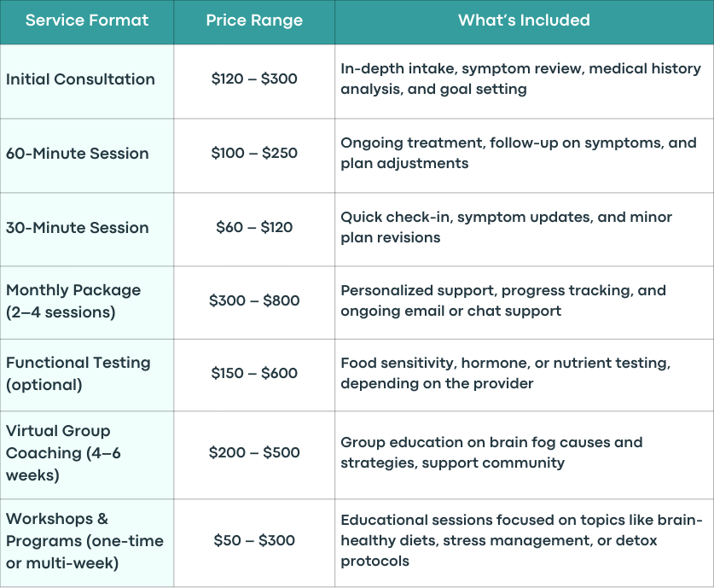This screenshot has width=714, height=588.
Task: Click the Monthly Package (2–4 sessions) cell
Action: [x=86, y=301]
